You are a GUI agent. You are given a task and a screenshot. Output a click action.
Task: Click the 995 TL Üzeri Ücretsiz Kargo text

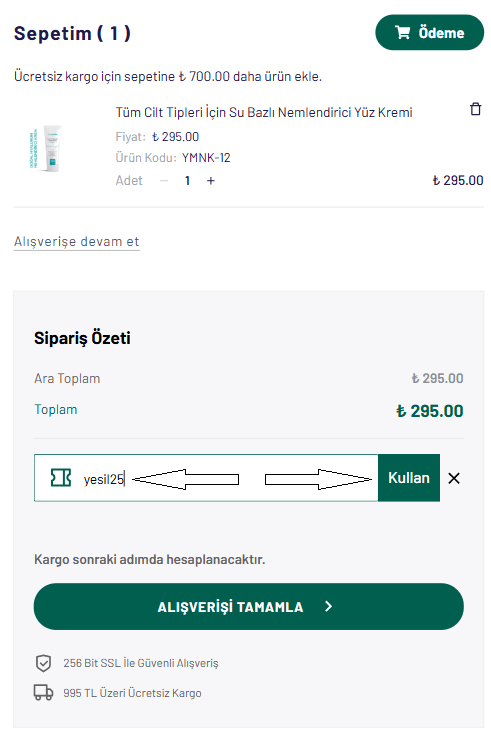click(132, 693)
